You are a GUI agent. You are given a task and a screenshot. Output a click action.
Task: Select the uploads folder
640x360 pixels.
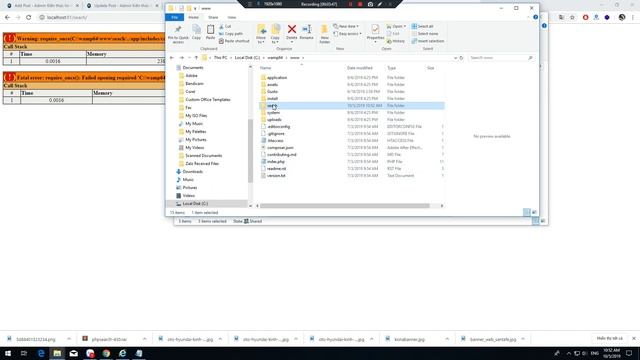pos(274,120)
